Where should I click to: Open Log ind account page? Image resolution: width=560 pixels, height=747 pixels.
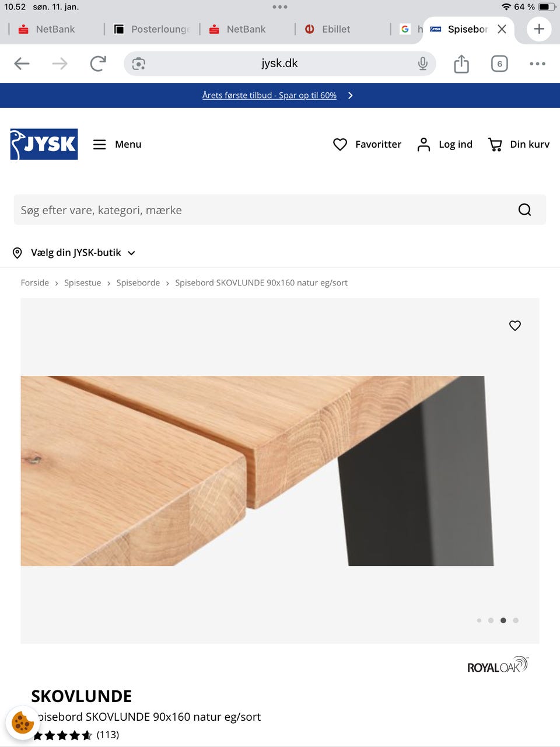(445, 144)
